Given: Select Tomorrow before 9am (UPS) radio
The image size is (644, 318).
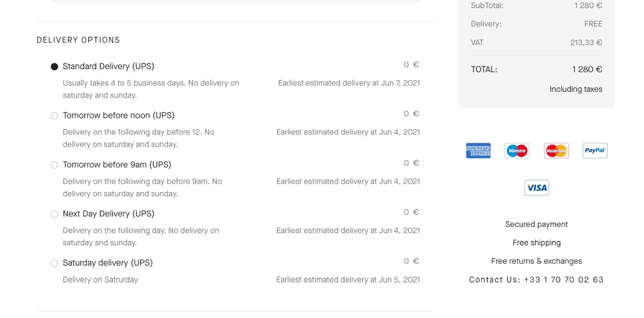Looking at the screenshot, I should click(54, 165).
